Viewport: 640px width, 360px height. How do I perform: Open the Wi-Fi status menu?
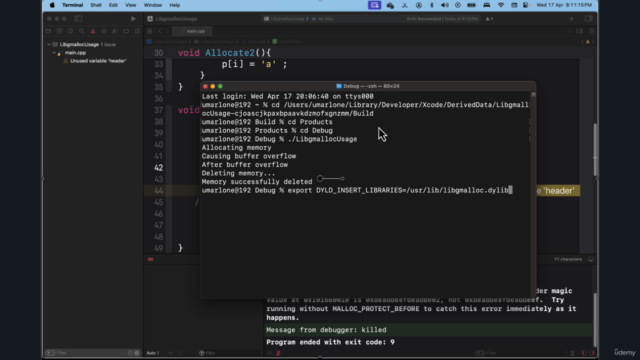point(500,5)
